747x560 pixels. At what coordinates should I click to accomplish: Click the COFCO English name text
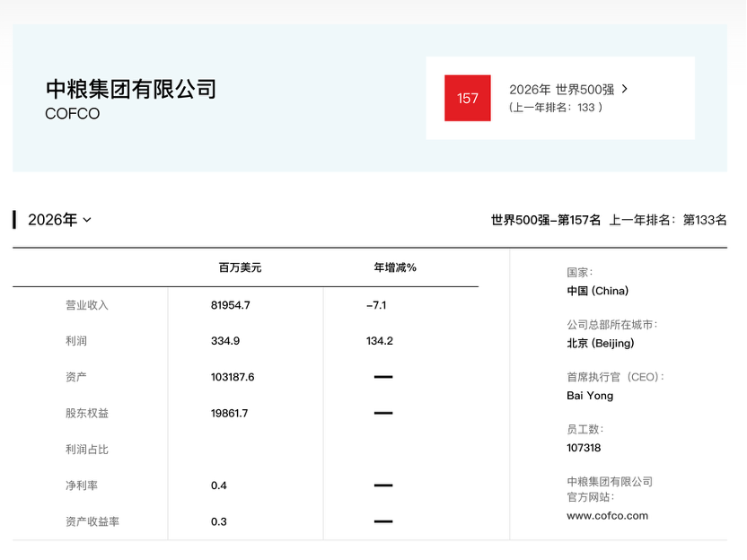click(73, 114)
